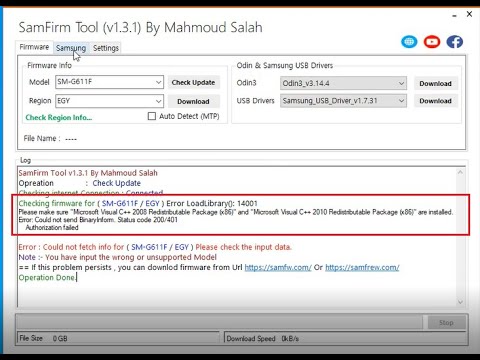Download the Samsung USB driver
This screenshot has width=480, height=360.
pyautogui.click(x=436, y=101)
